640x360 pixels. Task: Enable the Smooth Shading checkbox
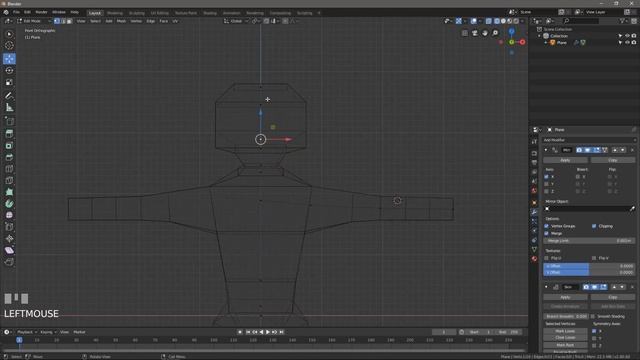[593, 316]
